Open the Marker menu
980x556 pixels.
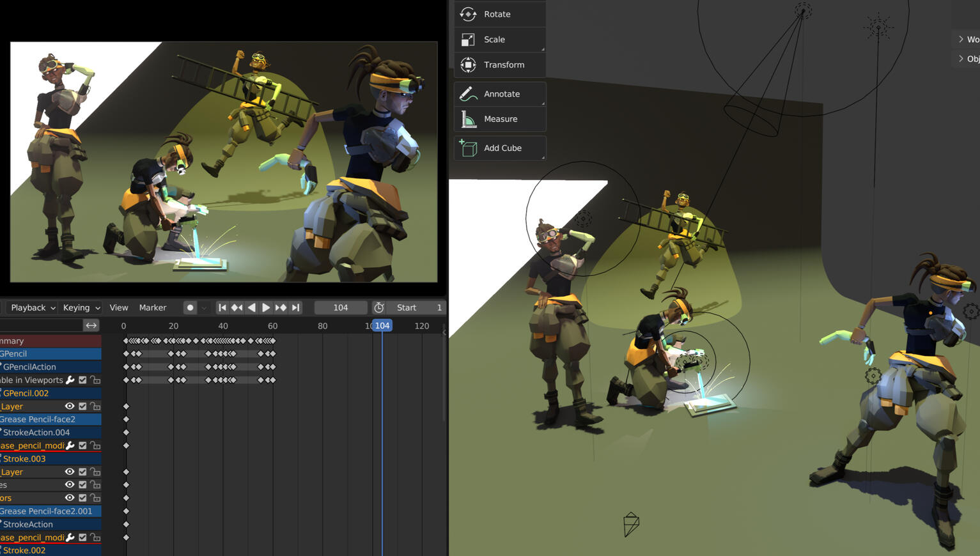click(x=153, y=308)
